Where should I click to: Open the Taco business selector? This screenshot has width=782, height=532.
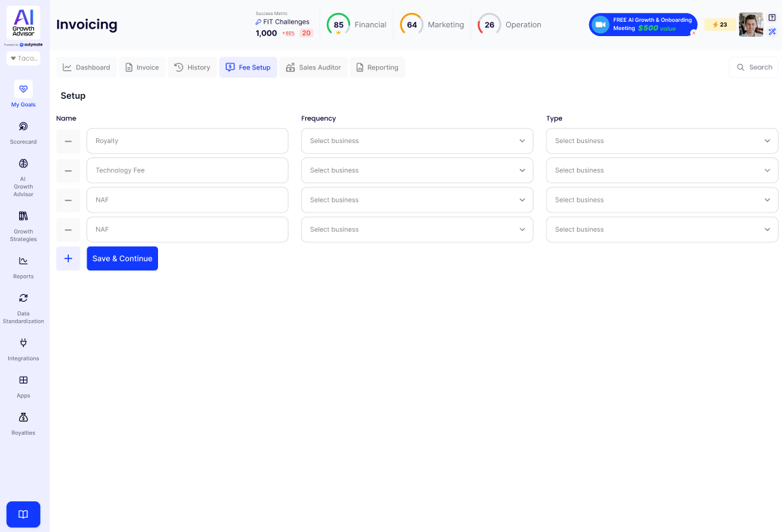(x=23, y=59)
